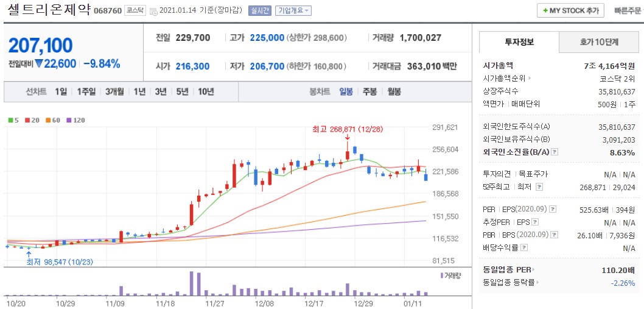Open help icon next to 52주최고 최저

[x=539, y=186]
